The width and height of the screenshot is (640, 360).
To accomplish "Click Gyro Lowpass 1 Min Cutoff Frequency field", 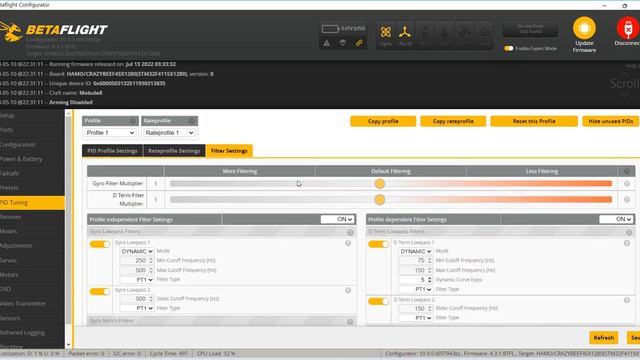I will coord(137,260).
